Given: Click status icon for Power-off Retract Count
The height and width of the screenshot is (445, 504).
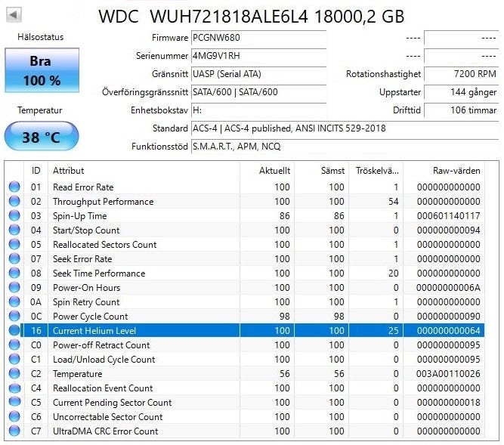Looking at the screenshot, I should pyautogui.click(x=14, y=345).
